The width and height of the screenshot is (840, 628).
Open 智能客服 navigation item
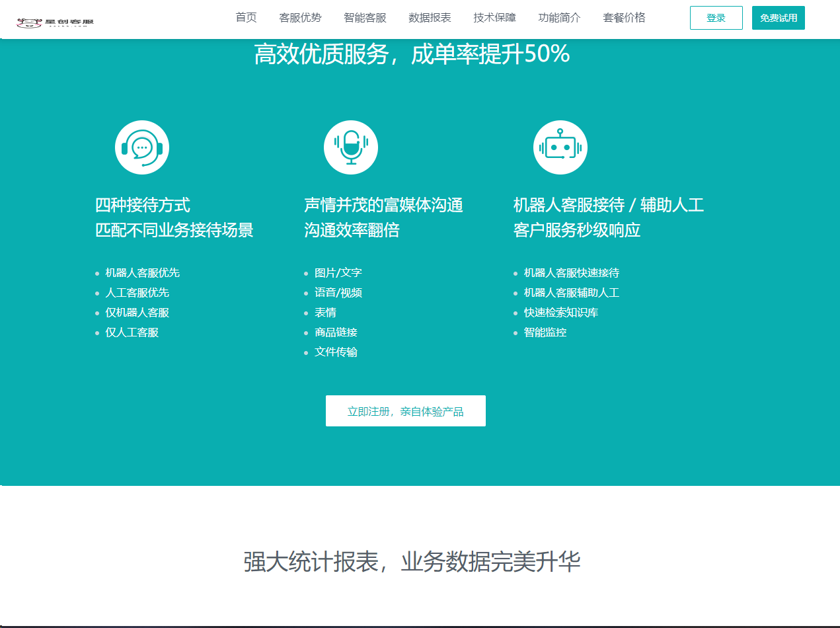[x=365, y=18]
